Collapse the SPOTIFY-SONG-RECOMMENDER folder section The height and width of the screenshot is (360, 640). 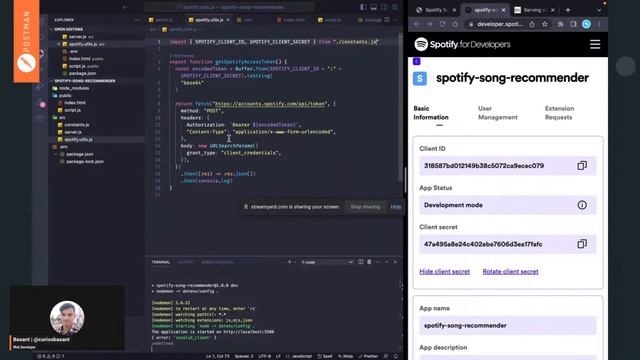click(x=84, y=81)
